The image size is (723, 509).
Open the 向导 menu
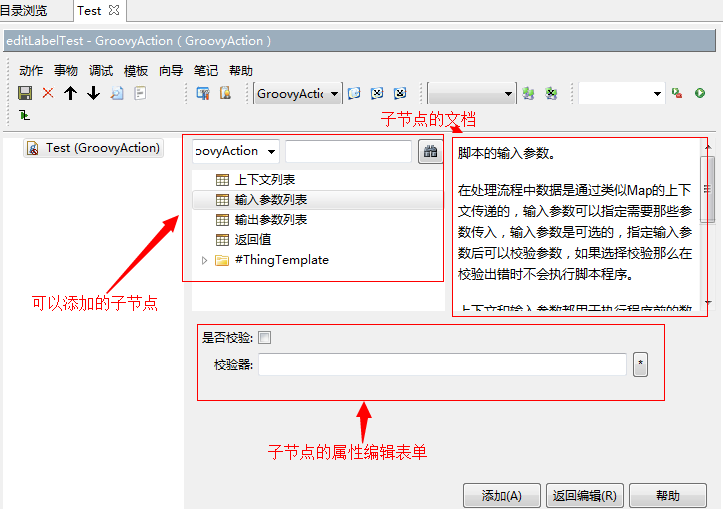171,71
